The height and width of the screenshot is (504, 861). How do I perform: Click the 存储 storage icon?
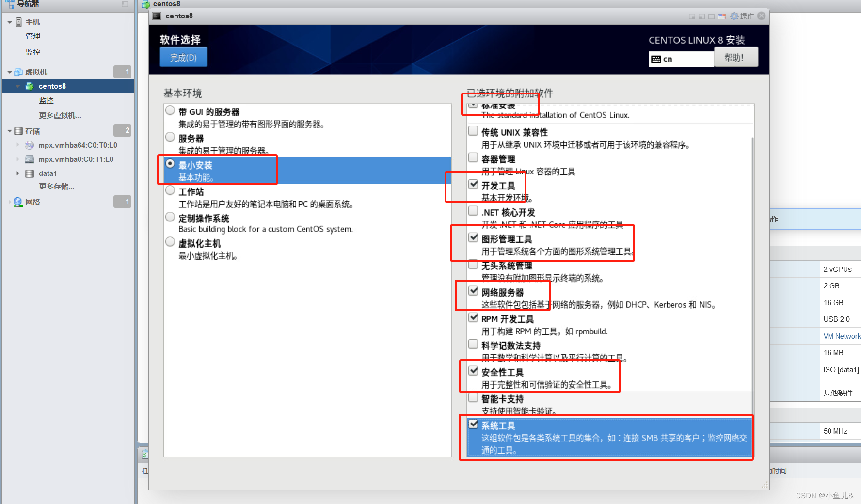click(18, 131)
